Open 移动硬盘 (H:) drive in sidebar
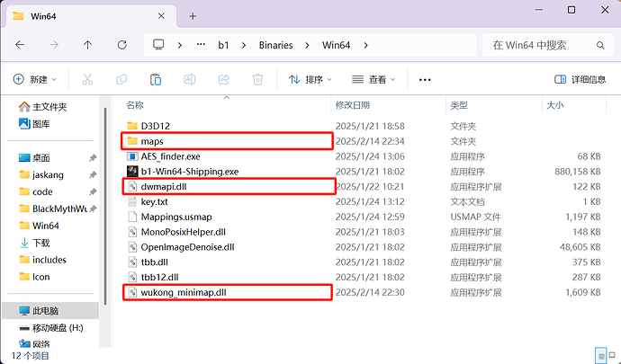 53,328
